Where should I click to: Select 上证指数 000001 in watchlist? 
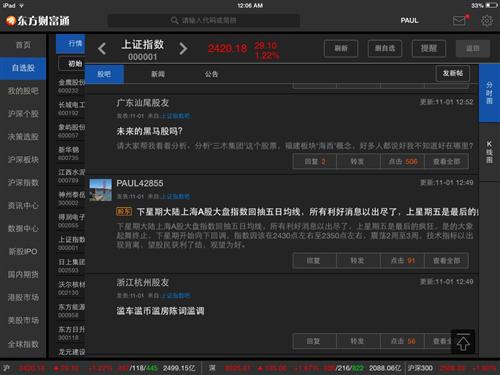click(71, 243)
